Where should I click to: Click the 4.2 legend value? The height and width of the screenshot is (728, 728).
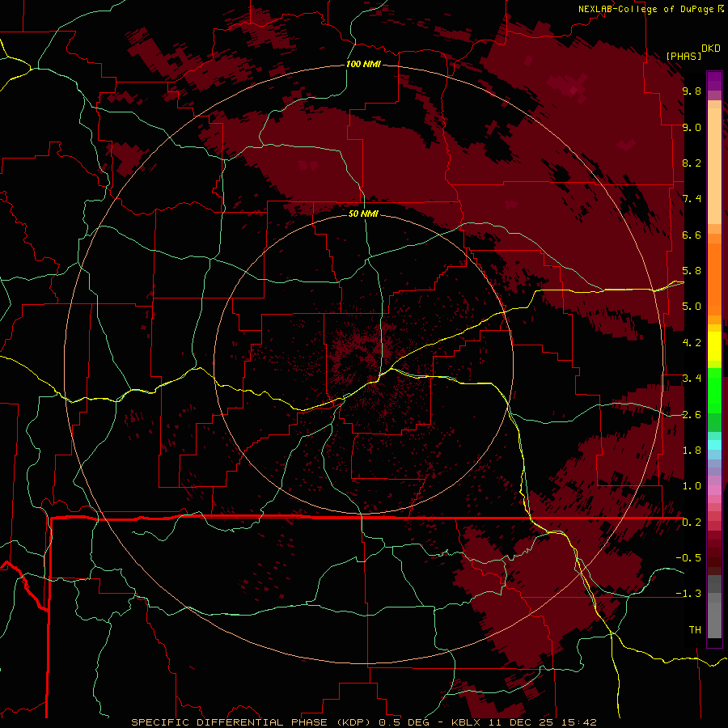[692, 343]
